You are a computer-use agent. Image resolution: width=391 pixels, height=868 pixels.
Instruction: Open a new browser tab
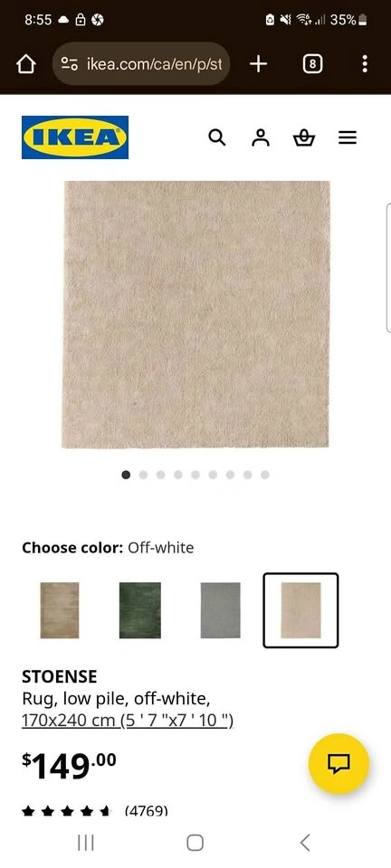(x=258, y=64)
